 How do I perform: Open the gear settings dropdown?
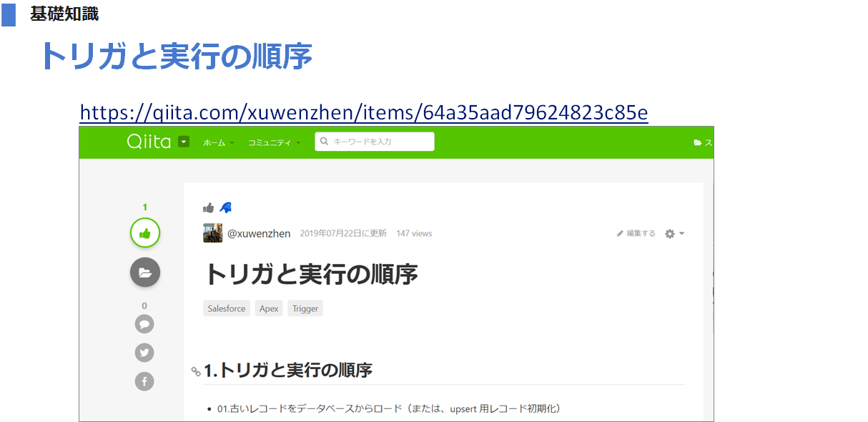pos(674,234)
